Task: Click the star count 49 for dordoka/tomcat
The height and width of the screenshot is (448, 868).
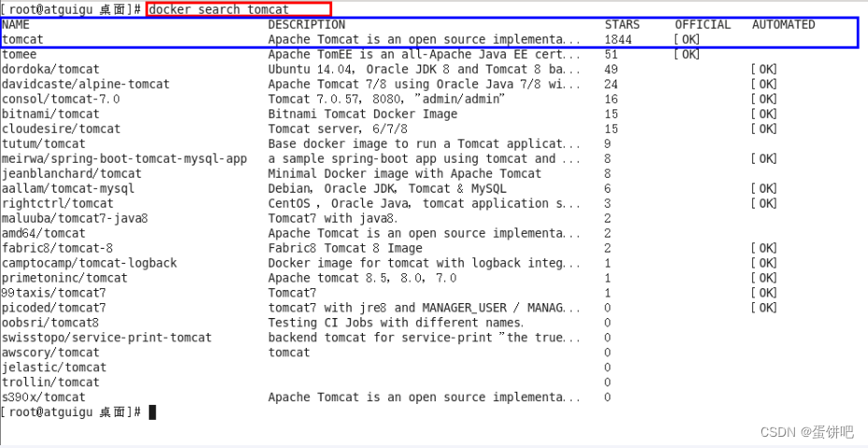Action: (612, 70)
